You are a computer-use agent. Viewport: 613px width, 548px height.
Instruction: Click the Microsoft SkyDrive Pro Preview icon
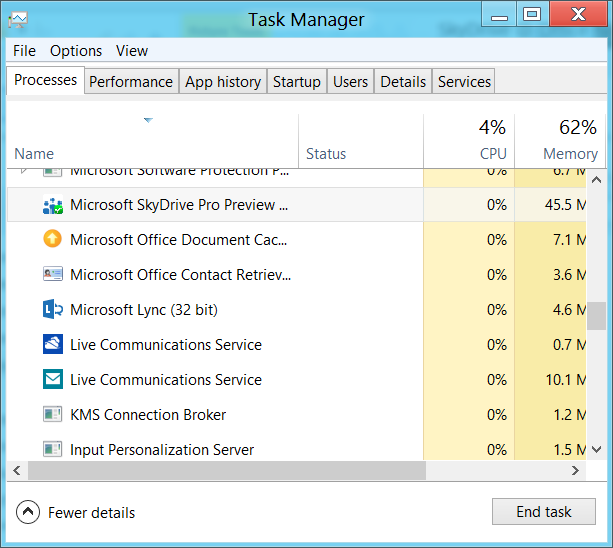(x=52, y=205)
